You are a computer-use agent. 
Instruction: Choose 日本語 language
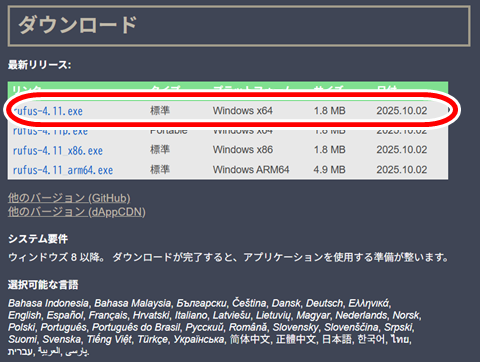[336, 339]
